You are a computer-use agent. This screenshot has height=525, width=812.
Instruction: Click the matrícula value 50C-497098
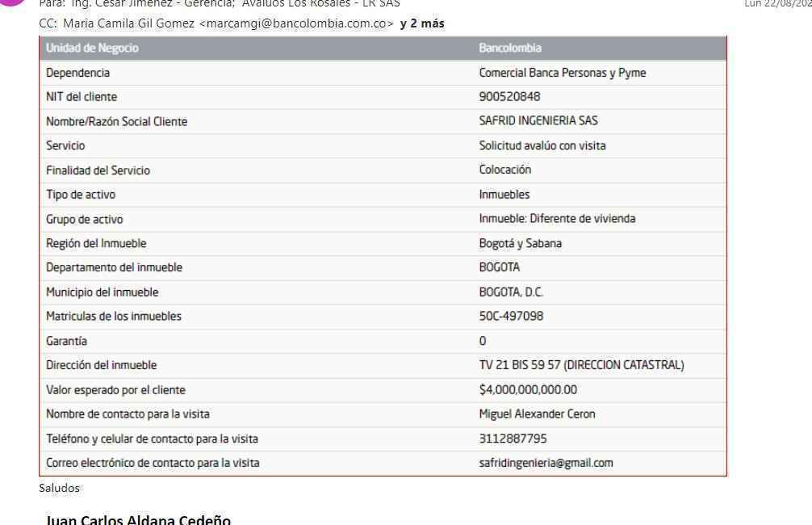point(511,317)
